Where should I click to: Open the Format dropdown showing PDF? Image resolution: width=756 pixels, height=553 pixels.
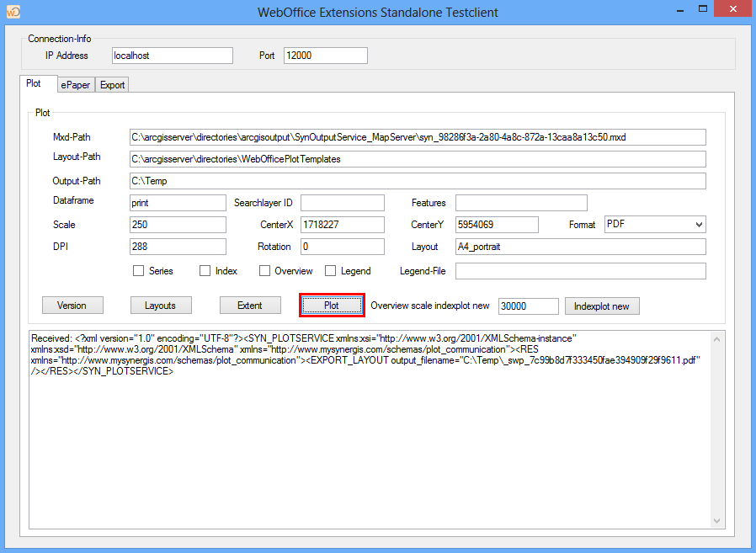[653, 224]
